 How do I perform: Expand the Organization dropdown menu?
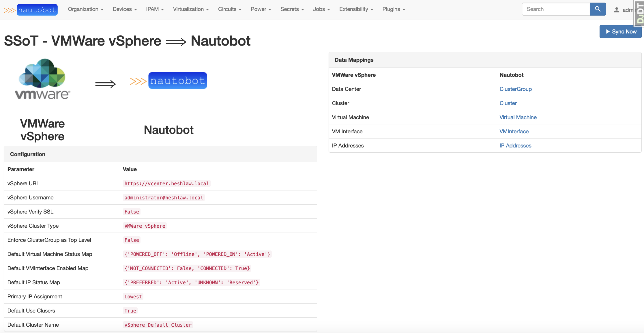pos(86,9)
